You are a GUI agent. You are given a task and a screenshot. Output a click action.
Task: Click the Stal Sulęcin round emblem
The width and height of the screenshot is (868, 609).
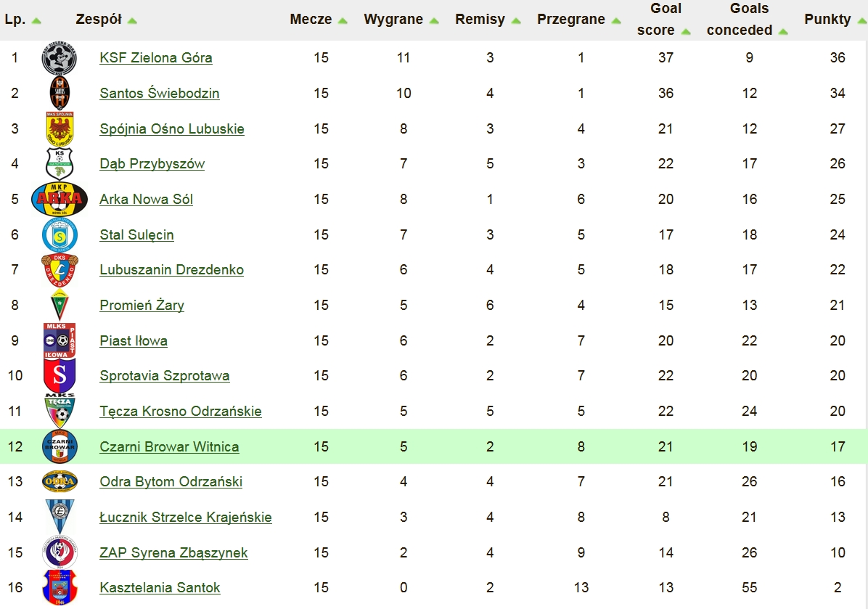click(60, 234)
